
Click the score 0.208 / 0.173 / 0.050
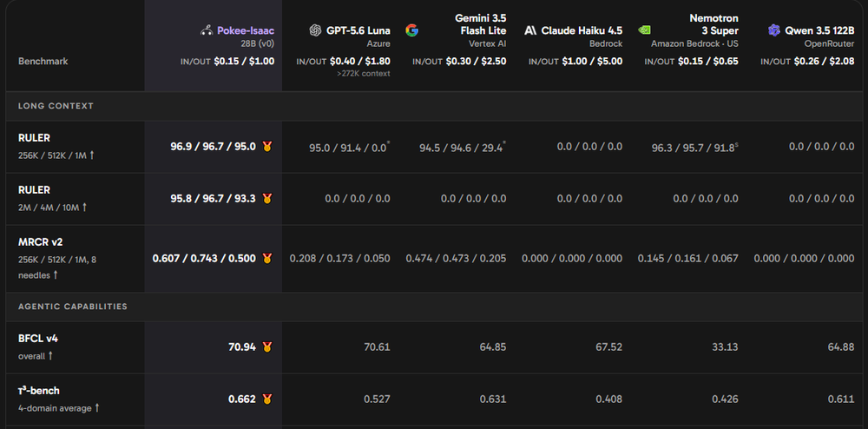tap(340, 259)
